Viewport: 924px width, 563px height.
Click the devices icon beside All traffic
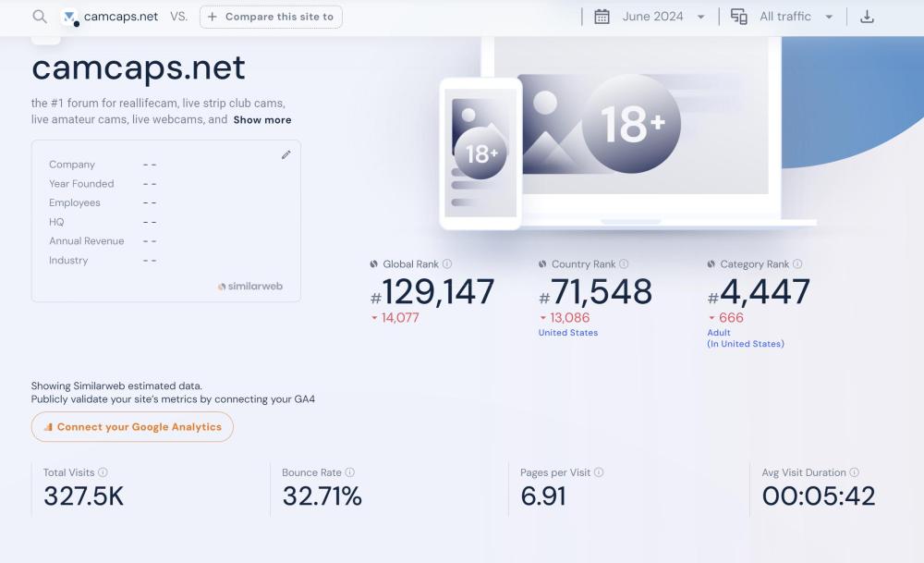(x=738, y=17)
